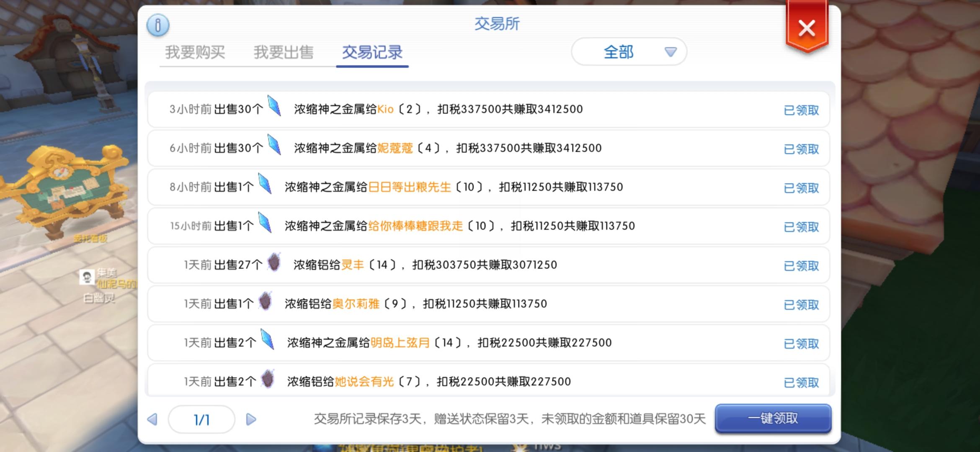
Task: Click the dropdown arrow beside 全部
Action: pyautogui.click(x=671, y=52)
